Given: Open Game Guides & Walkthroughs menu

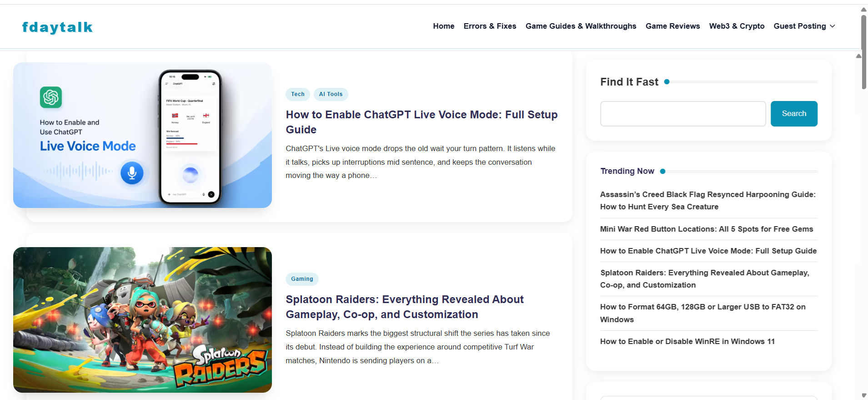Looking at the screenshot, I should coord(581,26).
